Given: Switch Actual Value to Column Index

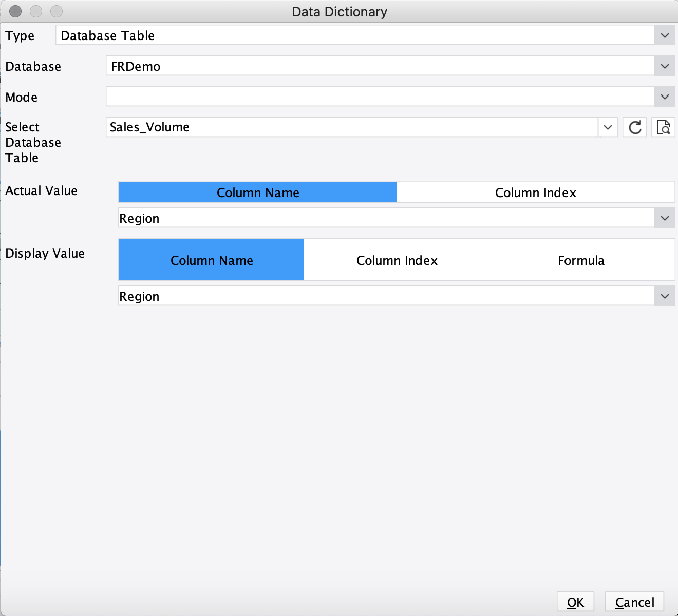Looking at the screenshot, I should 535,192.
